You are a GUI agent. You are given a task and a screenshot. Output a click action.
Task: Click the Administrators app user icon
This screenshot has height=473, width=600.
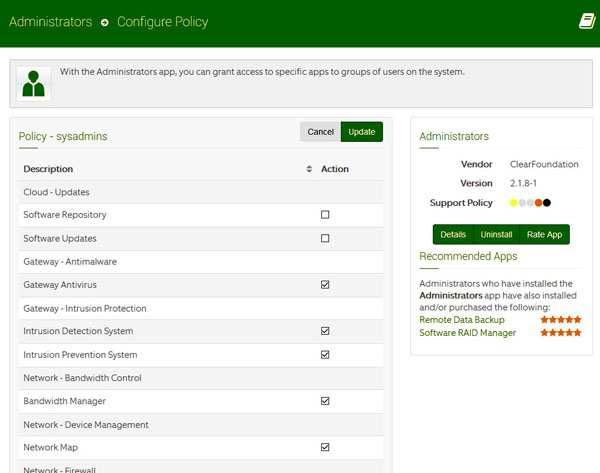click(x=34, y=83)
